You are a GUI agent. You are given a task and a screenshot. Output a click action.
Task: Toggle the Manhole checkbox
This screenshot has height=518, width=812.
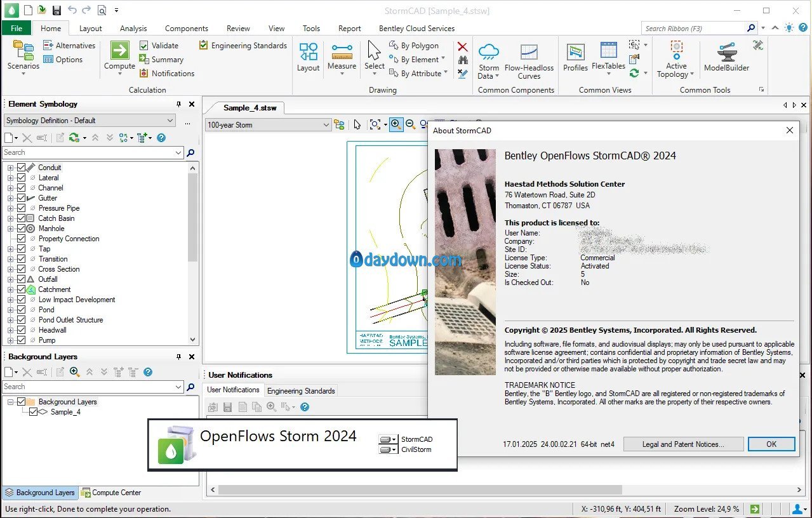tap(22, 229)
